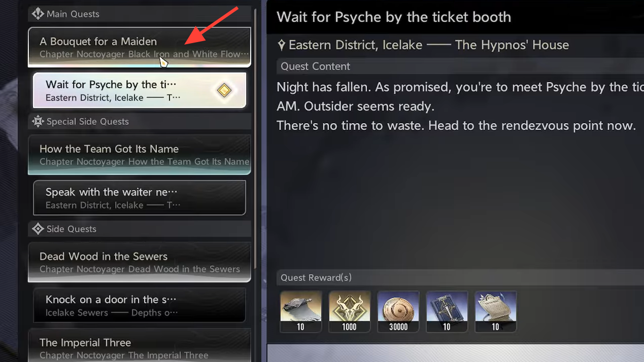Select Wait for Psyche quest step
Image resolution: width=644 pixels, height=362 pixels.
140,90
